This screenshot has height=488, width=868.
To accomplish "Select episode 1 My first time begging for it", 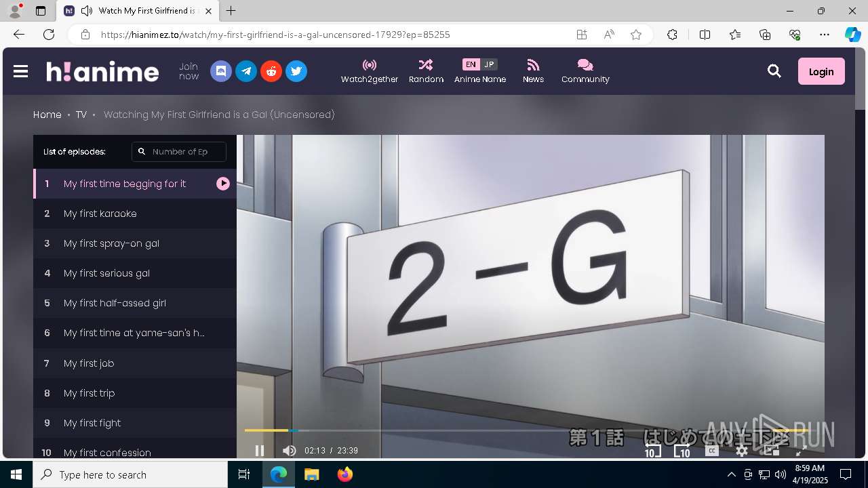I will coord(135,184).
